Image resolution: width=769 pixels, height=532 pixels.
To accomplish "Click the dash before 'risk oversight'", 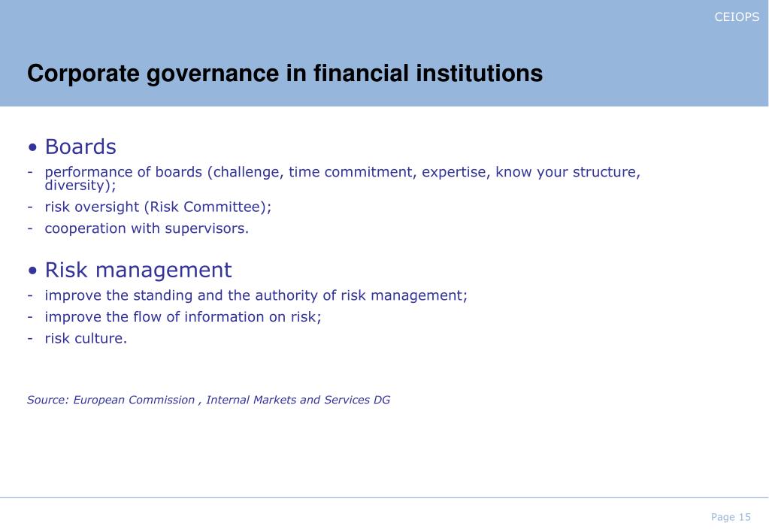I will (30, 207).
